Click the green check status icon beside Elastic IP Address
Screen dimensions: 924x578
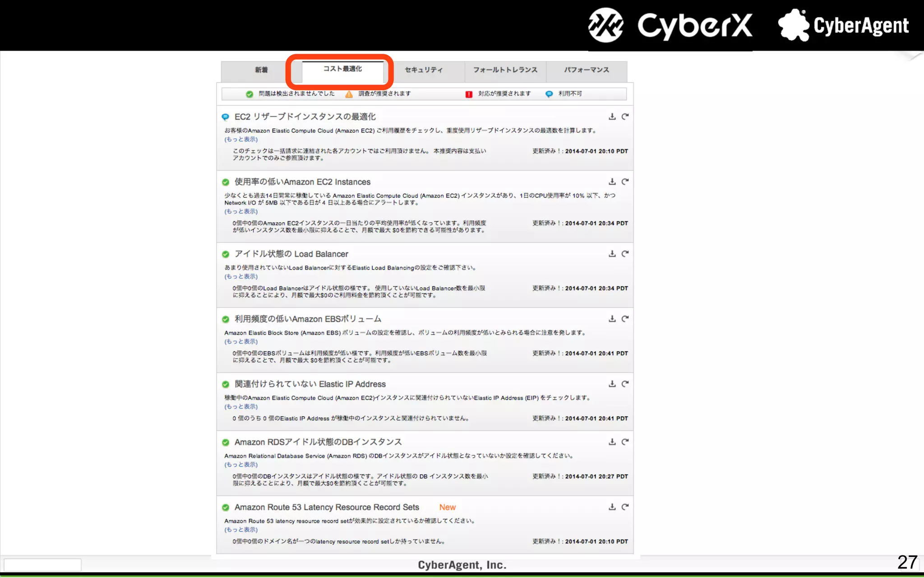[x=226, y=384]
